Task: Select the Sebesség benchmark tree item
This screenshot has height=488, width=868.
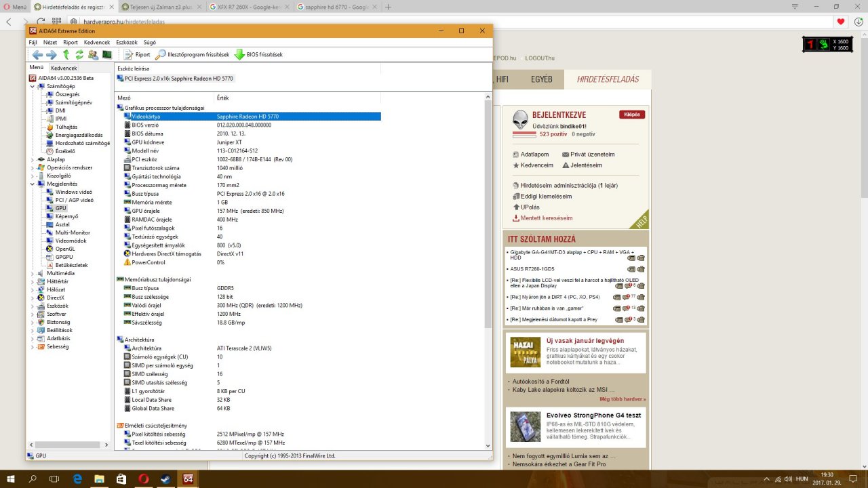Action: [57, 346]
